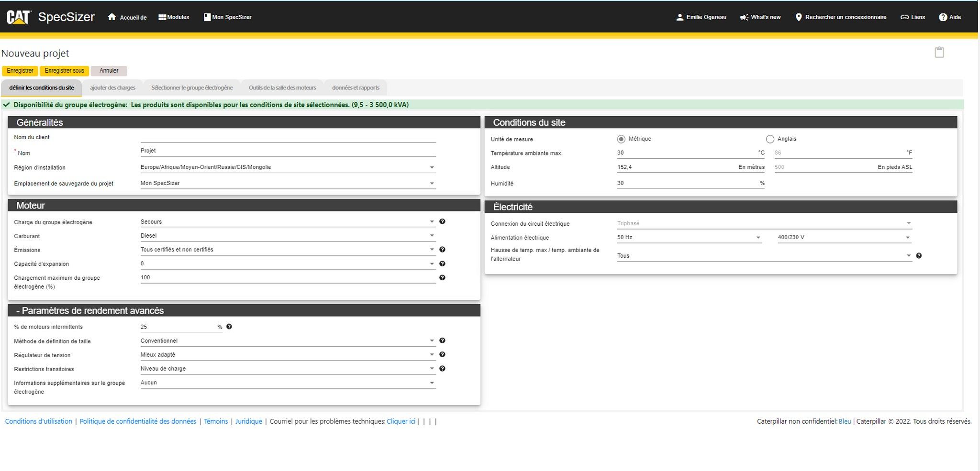980x471 pixels.
Task: Click the Enregistrer button
Action: point(20,71)
